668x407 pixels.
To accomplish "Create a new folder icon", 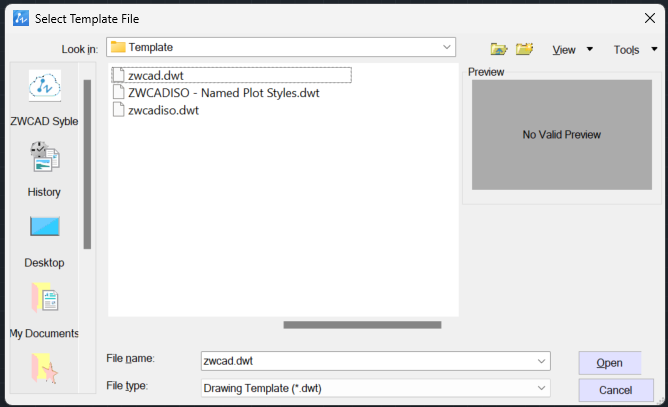I will [x=524, y=49].
